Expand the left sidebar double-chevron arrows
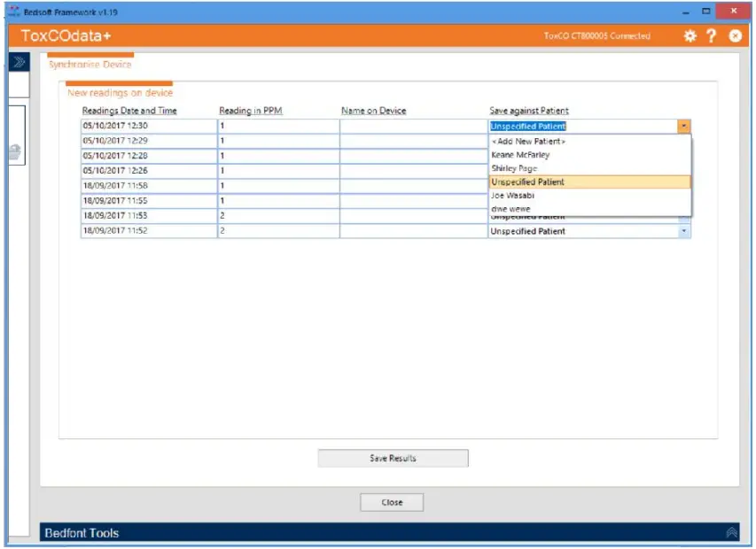The width and height of the screenshot is (756, 549). click(x=18, y=61)
